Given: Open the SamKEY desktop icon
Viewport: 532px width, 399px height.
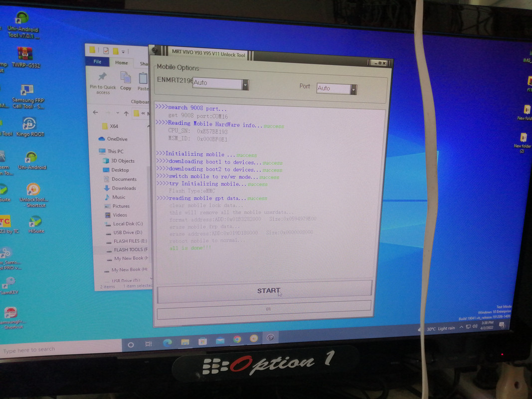Looking at the screenshot, I should 9,285.
